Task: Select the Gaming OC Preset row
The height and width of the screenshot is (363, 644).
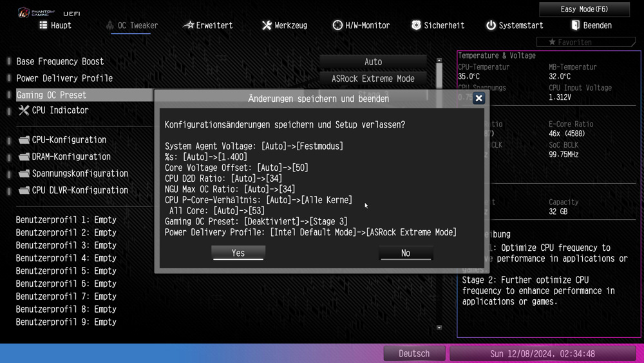Action: pos(84,95)
